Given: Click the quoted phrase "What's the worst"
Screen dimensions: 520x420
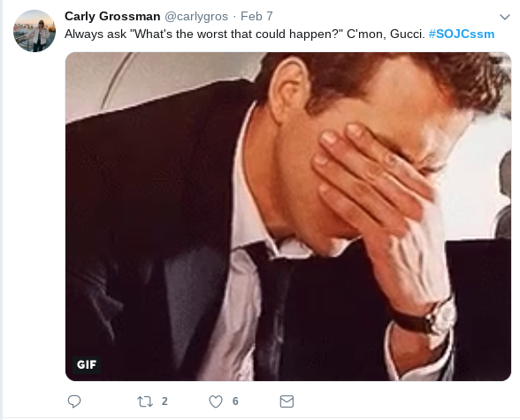Looking at the screenshot, I should [x=180, y=34].
